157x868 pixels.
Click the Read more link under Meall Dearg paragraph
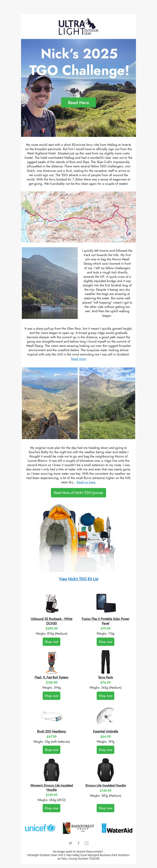tap(78, 359)
